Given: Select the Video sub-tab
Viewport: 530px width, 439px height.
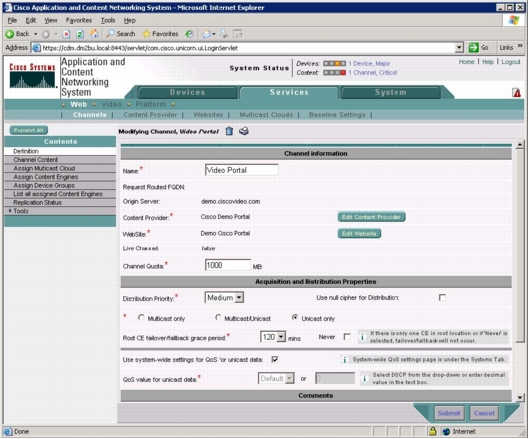Looking at the screenshot, I should point(111,104).
